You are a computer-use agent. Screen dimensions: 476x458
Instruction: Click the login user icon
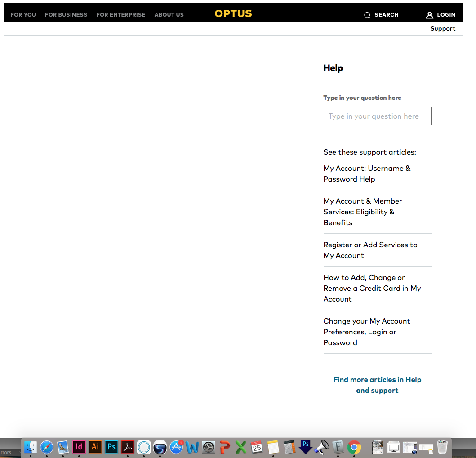click(429, 15)
